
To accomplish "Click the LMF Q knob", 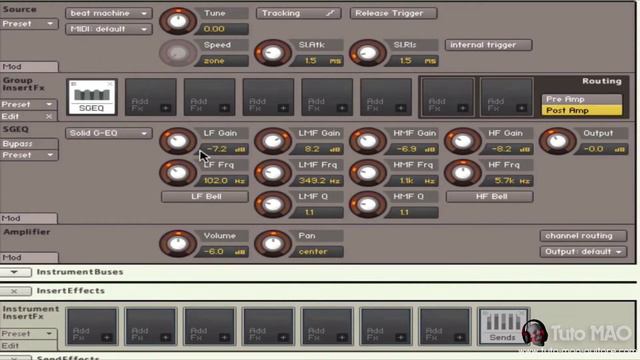I will (x=273, y=204).
